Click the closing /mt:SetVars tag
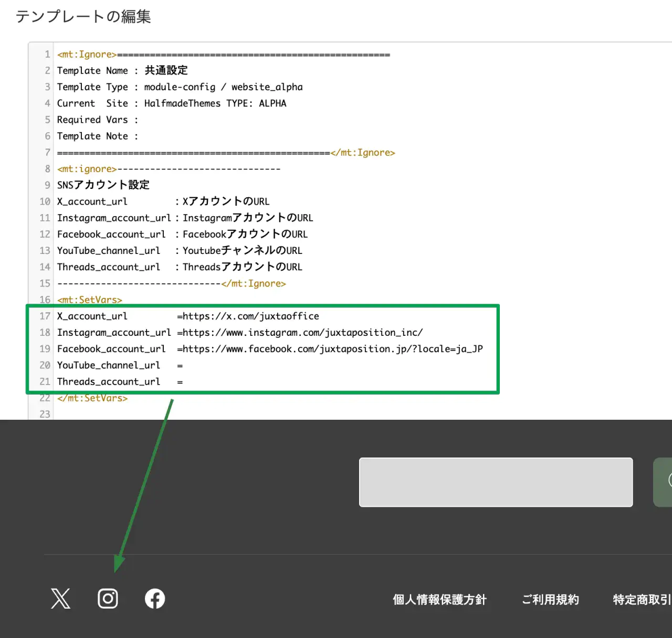672x638 pixels. [92, 398]
